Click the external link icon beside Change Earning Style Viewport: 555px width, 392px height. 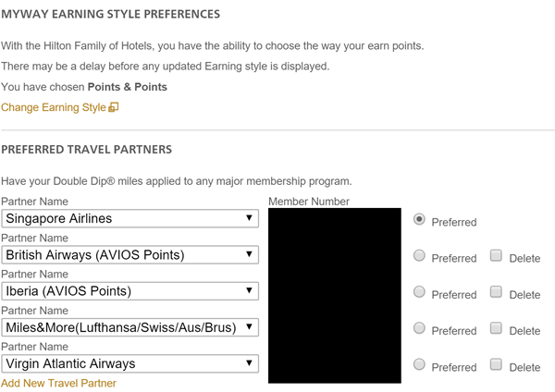[x=113, y=107]
